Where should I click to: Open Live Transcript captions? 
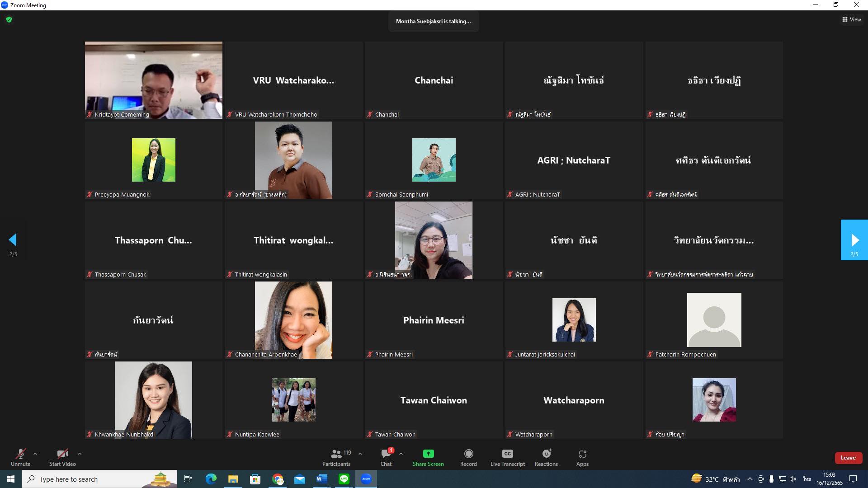(507, 457)
